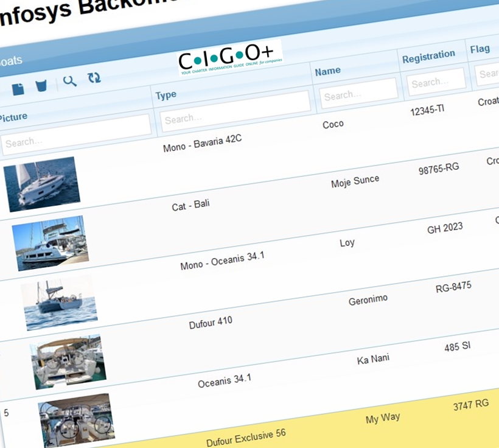Sort by the Picture column header
The image size is (499, 448).
tap(13, 116)
